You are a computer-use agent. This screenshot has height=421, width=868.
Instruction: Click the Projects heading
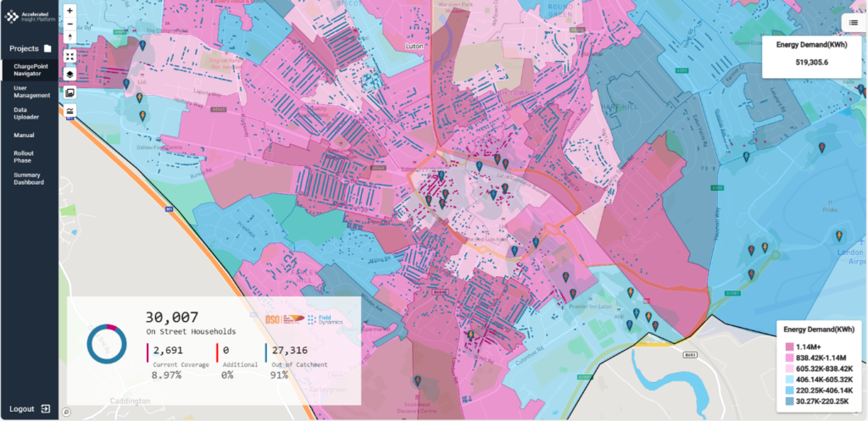pos(24,48)
